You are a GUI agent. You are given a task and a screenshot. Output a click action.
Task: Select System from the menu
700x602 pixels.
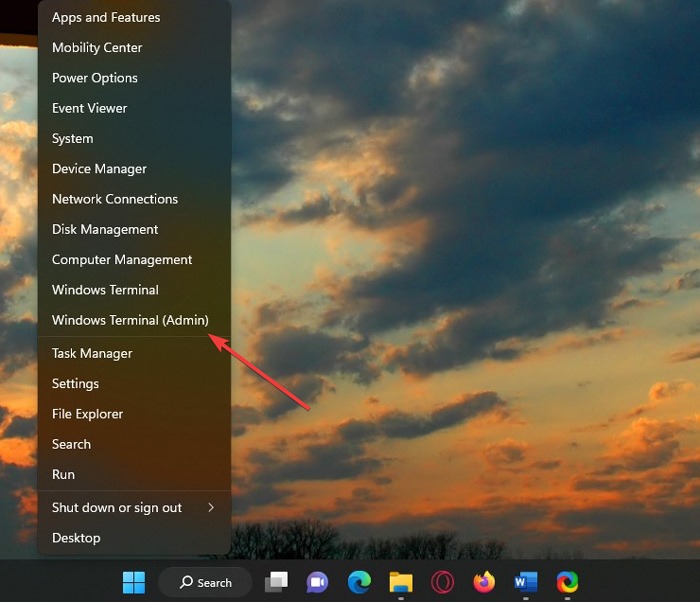(x=134, y=139)
